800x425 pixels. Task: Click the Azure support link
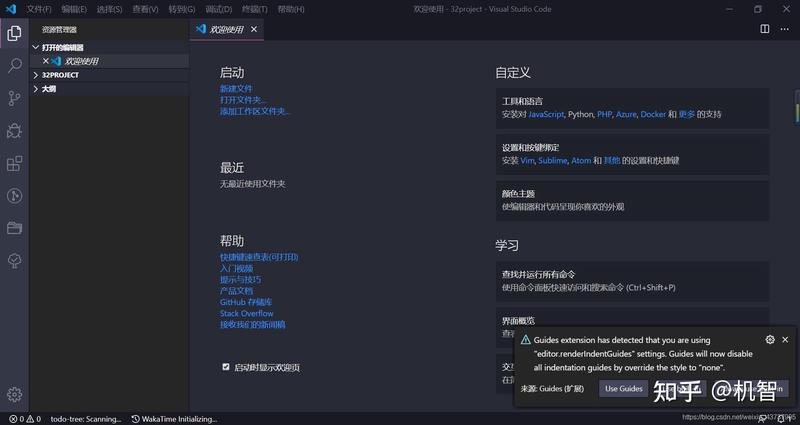pyautogui.click(x=626, y=114)
